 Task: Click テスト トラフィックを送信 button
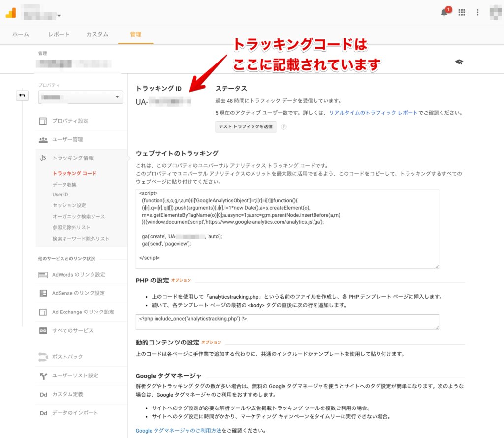[246, 126]
